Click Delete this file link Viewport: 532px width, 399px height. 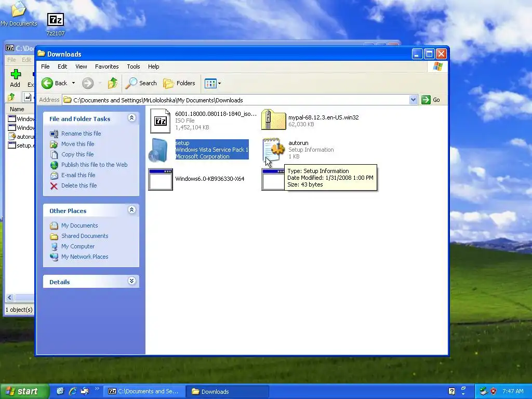coord(79,185)
